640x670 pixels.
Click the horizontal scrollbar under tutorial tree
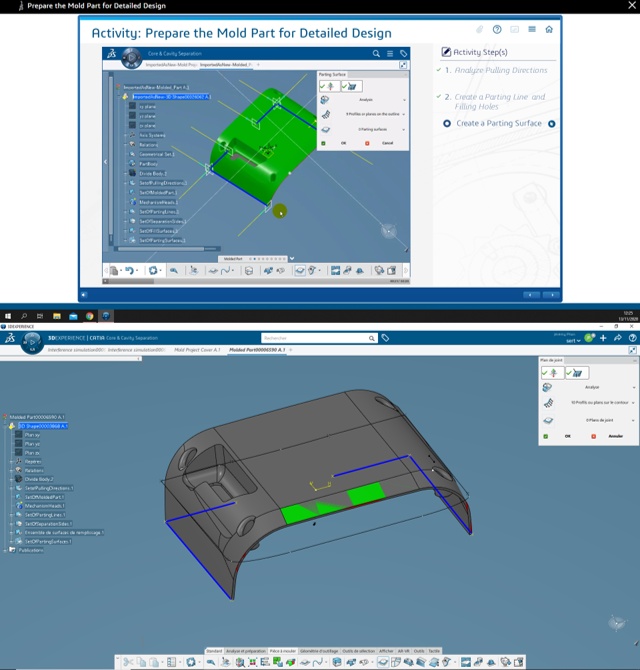coord(167,249)
